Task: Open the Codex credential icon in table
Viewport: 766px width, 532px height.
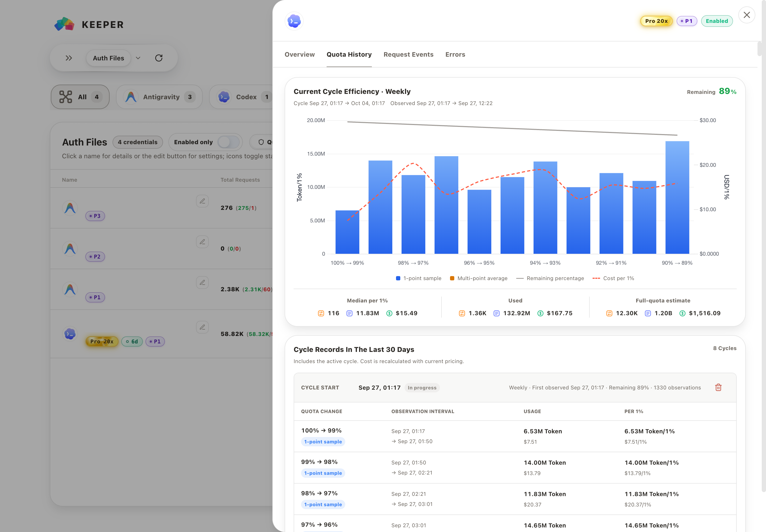Action: (70, 334)
